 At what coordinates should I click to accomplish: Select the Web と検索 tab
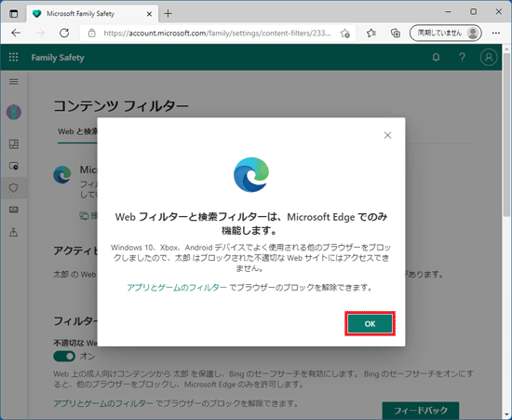77,131
